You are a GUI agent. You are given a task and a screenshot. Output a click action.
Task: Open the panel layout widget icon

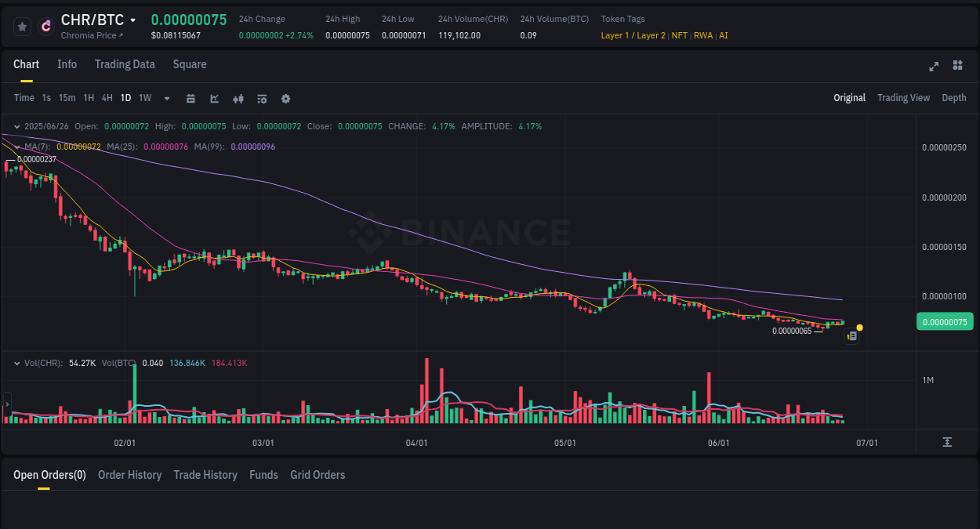957,66
